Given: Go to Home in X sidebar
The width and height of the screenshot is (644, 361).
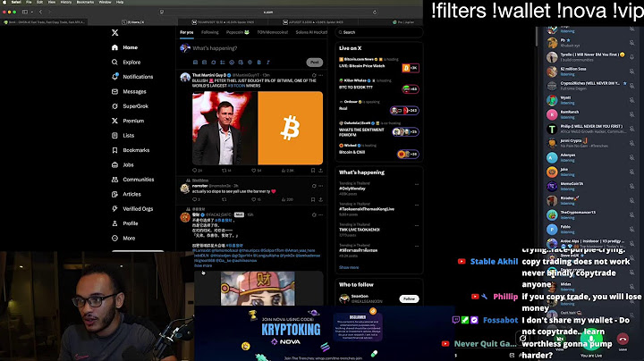Looking at the screenshot, I should [x=125, y=47].
